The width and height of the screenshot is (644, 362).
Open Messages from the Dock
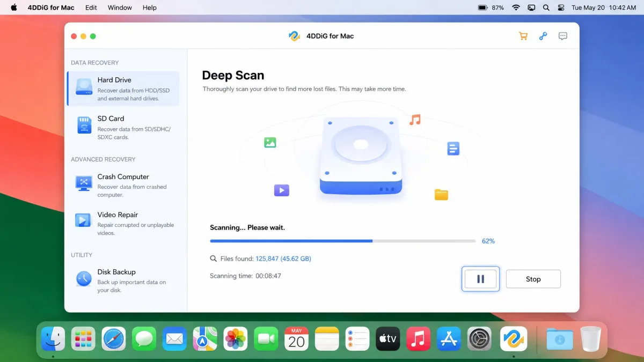(x=144, y=339)
